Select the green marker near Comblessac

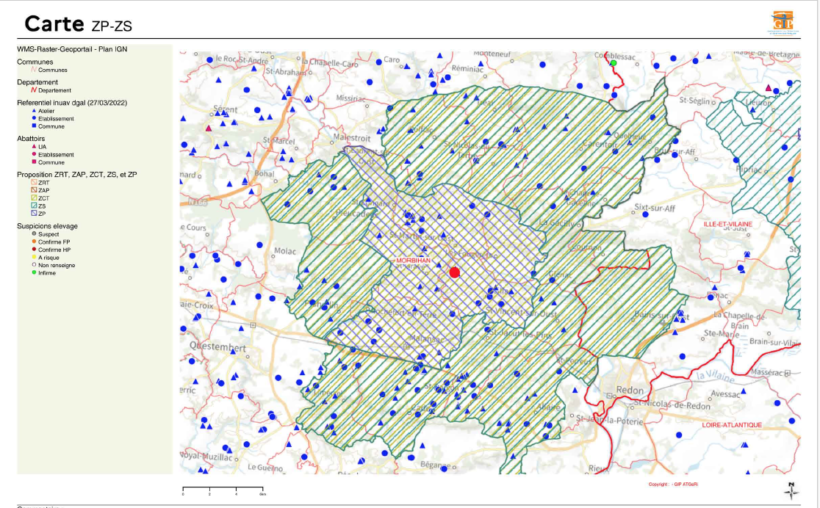613,63
